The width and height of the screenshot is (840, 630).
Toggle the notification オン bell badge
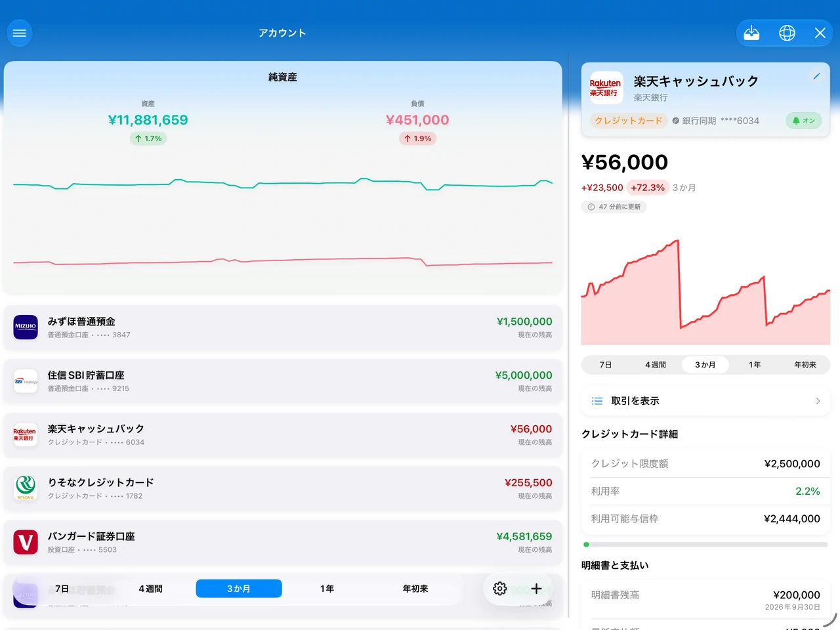coord(803,121)
